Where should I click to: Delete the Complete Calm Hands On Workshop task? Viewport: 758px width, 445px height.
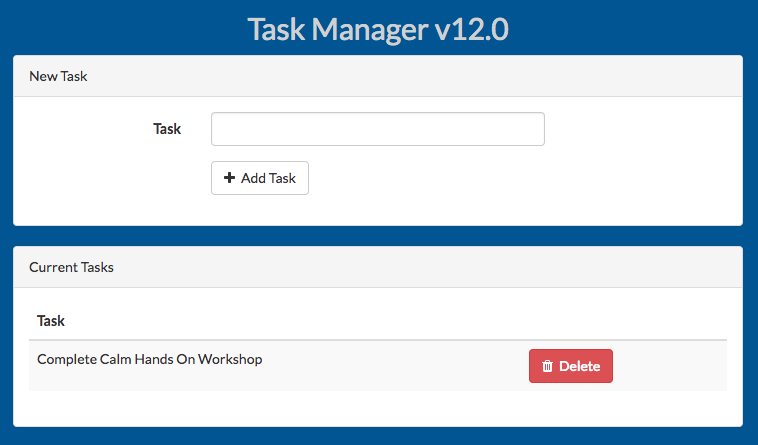[x=570, y=366]
